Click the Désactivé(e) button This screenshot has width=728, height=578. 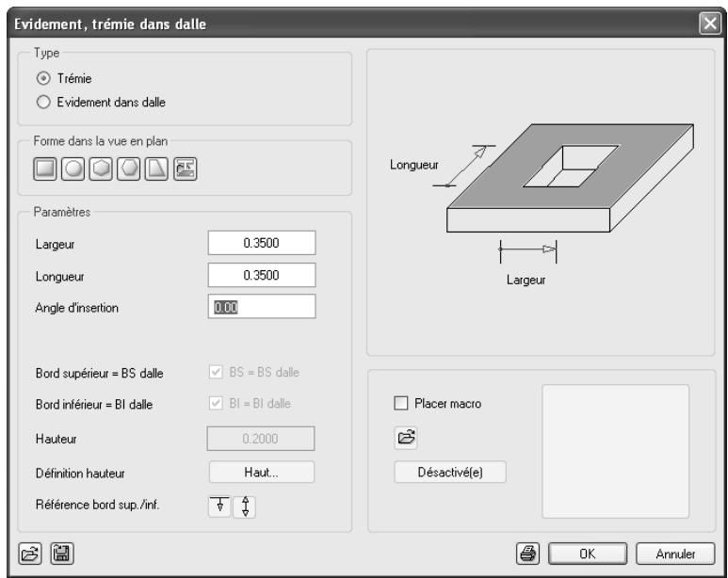coord(450,473)
